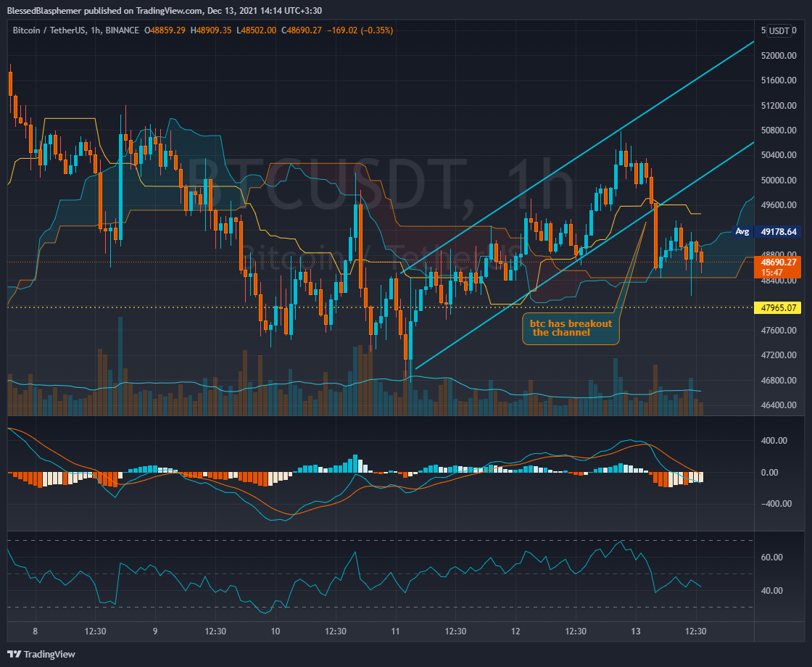Click the Avg 49178.64 price label

tap(766, 231)
